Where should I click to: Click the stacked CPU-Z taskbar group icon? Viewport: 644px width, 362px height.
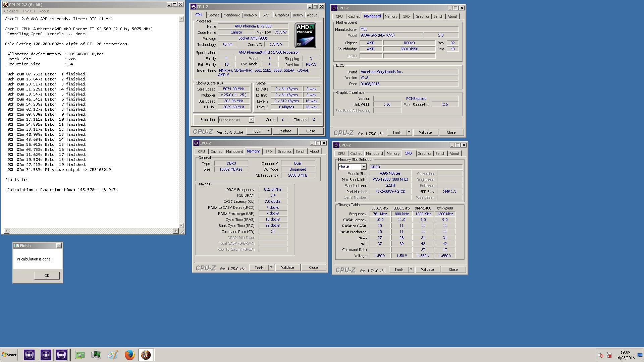point(62,355)
